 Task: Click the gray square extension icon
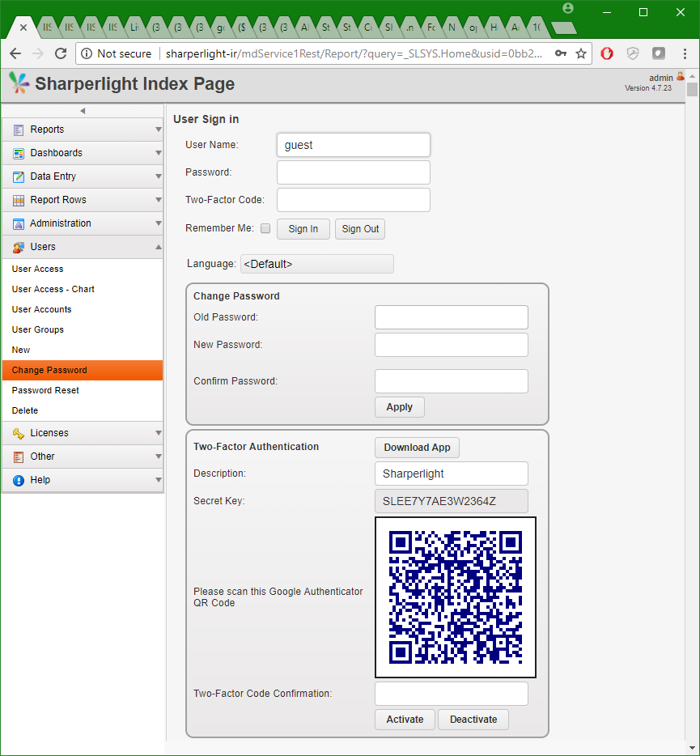(659, 53)
